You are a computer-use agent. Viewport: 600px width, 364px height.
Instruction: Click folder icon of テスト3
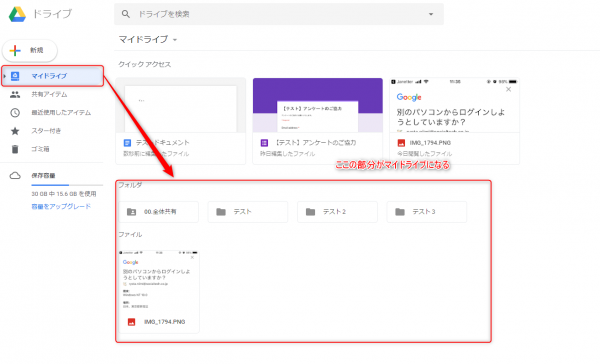[400, 212]
